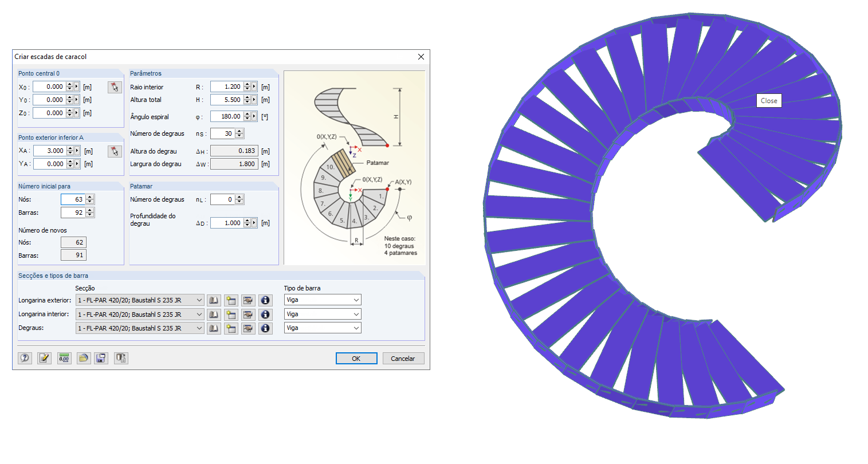Image resolution: width=868 pixels, height=464 pixels.
Task: Click the spinner arrows of the Z0 field
Action: tap(69, 113)
